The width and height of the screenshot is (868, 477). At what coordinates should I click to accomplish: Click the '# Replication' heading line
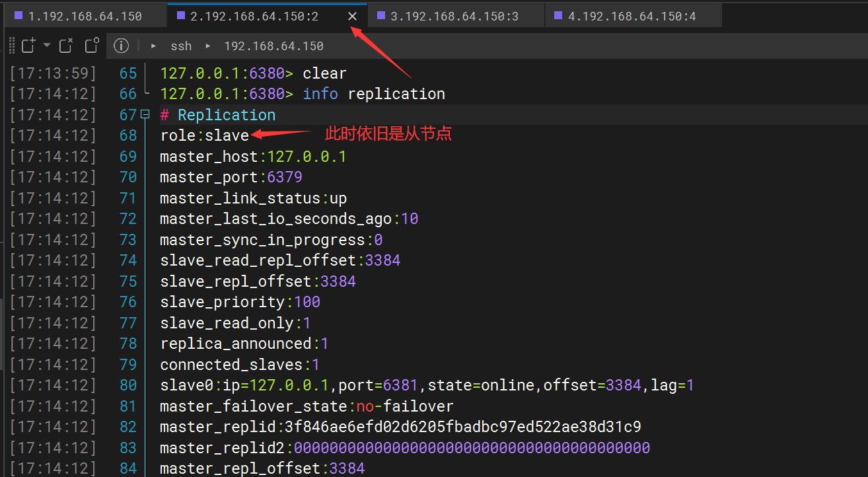pyautogui.click(x=217, y=115)
